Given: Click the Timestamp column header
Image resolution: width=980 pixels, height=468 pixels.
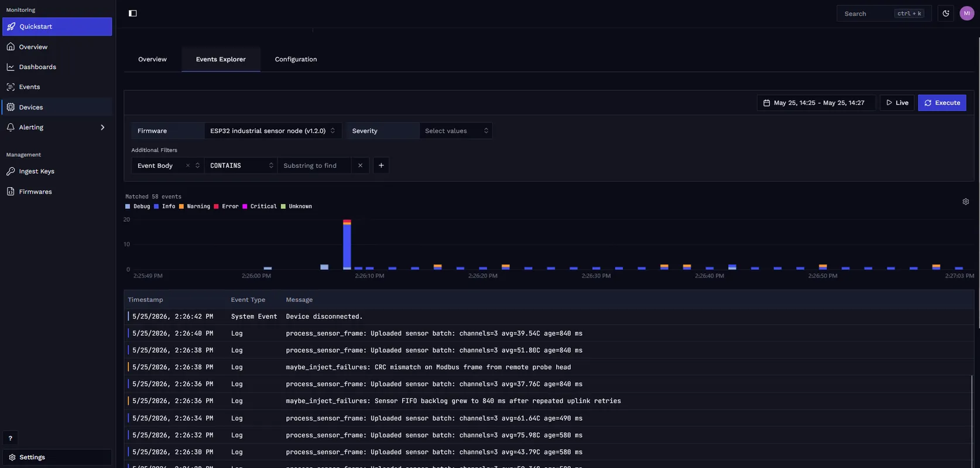Looking at the screenshot, I should point(145,300).
